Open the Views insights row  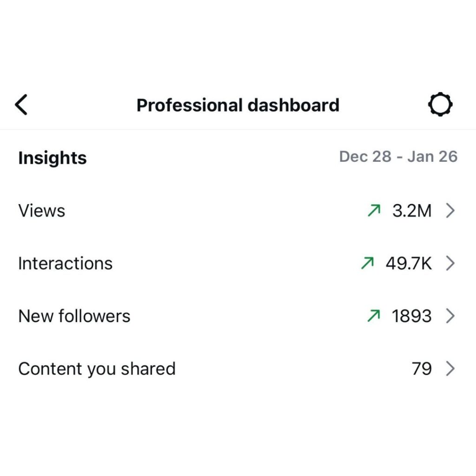coord(42,211)
